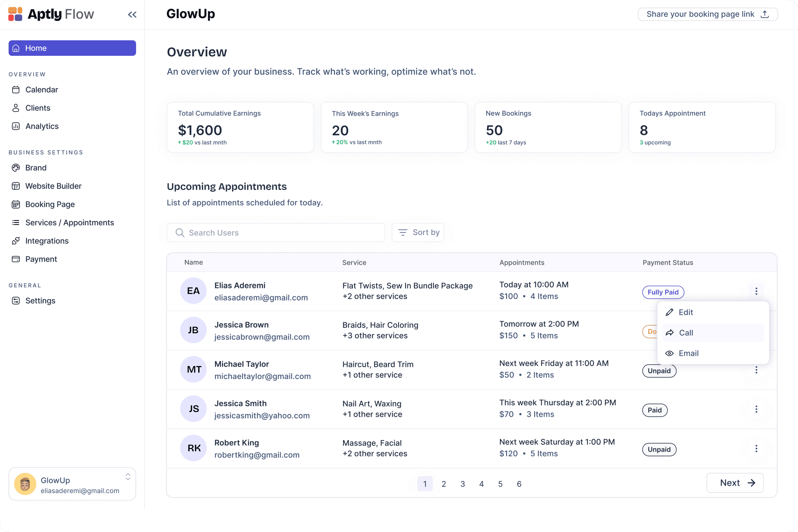The height and width of the screenshot is (532, 798).
Task: Expand the GlowUp account switcher
Action: coord(128,477)
